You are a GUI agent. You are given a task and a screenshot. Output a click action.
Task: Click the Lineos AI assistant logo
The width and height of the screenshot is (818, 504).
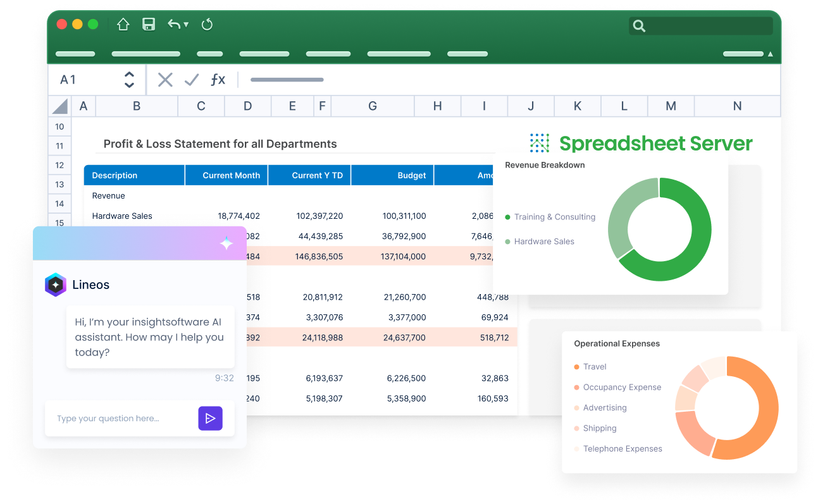coord(55,285)
